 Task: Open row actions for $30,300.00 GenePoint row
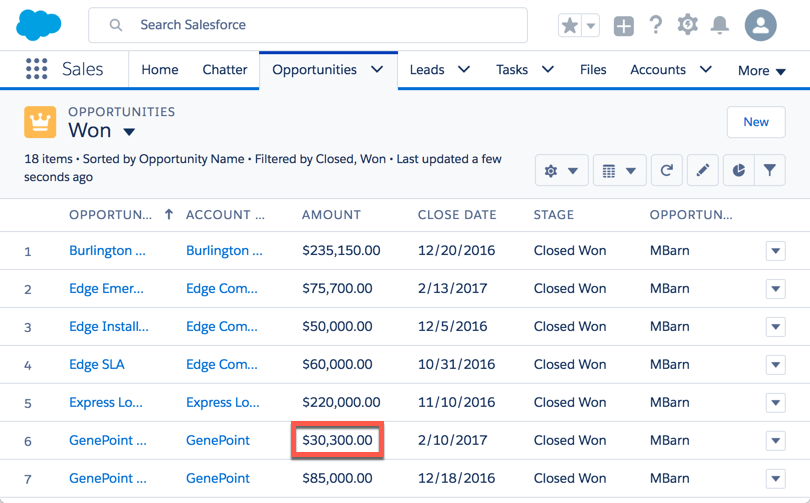(x=775, y=441)
